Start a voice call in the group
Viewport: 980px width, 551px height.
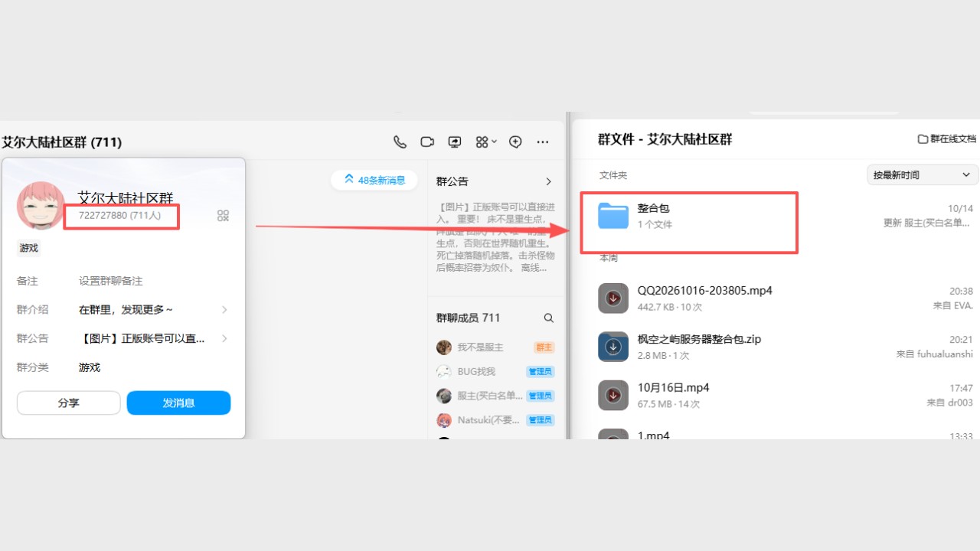click(x=400, y=142)
